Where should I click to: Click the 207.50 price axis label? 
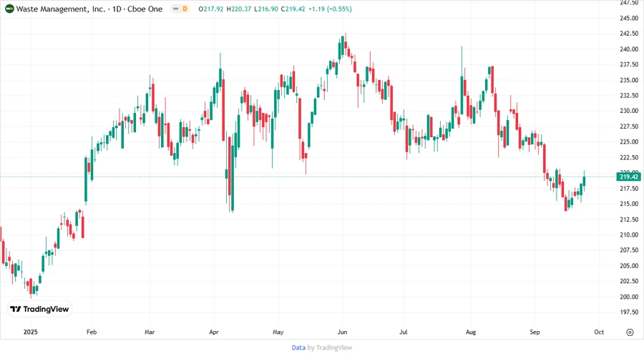pos(629,250)
